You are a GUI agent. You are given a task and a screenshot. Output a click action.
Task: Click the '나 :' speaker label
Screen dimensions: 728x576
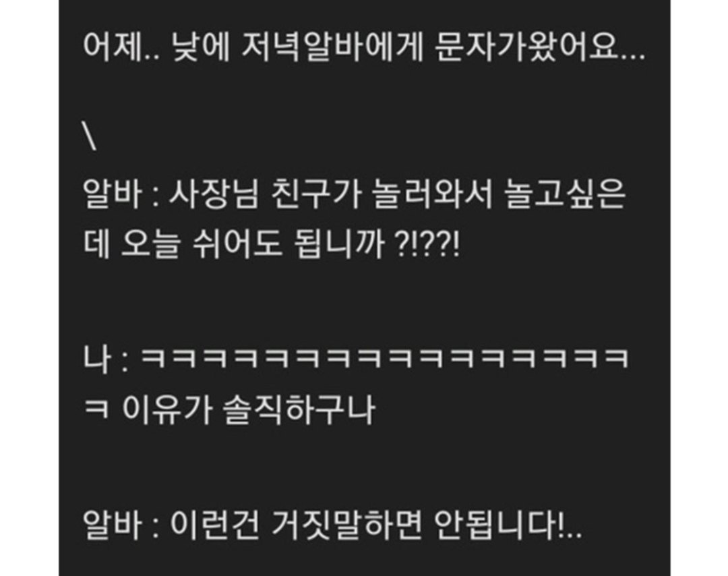(105, 359)
